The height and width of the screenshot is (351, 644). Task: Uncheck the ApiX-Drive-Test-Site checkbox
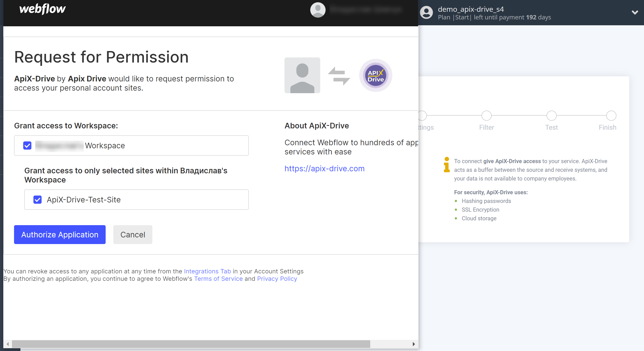point(38,200)
